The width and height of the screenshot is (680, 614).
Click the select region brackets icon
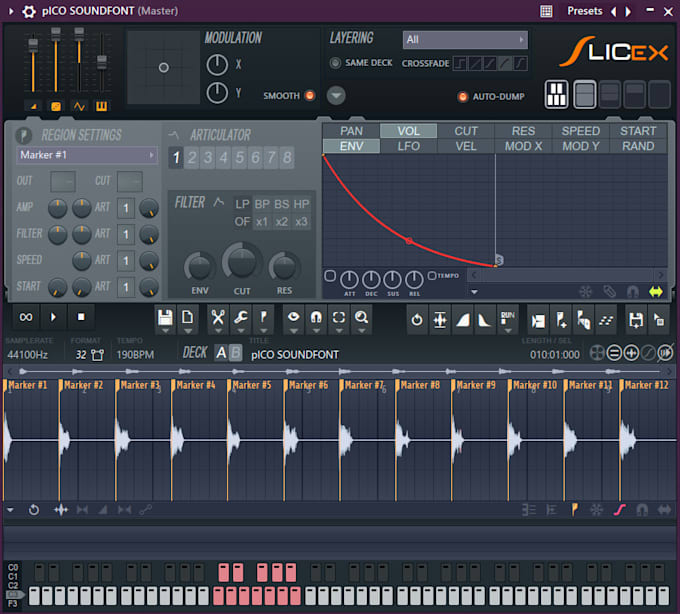point(339,317)
